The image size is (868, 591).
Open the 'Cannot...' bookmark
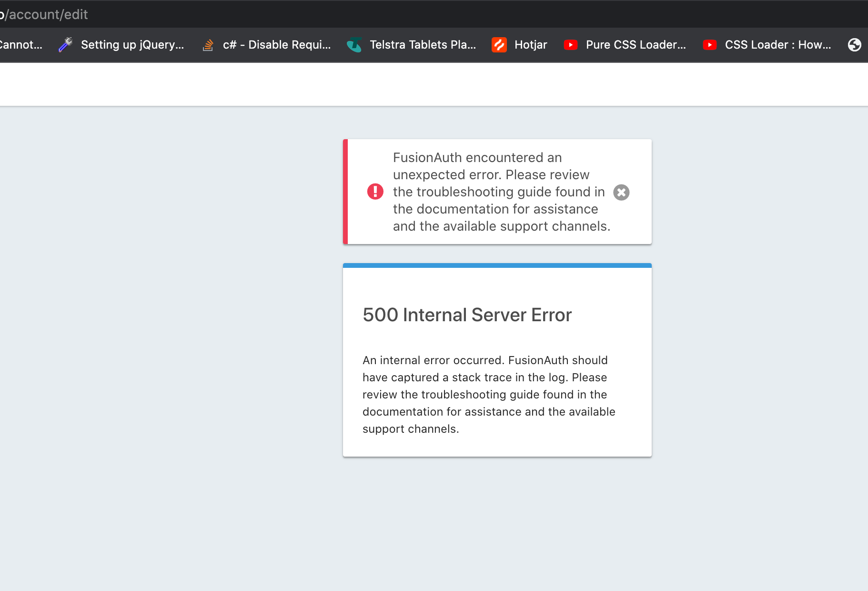(x=21, y=45)
